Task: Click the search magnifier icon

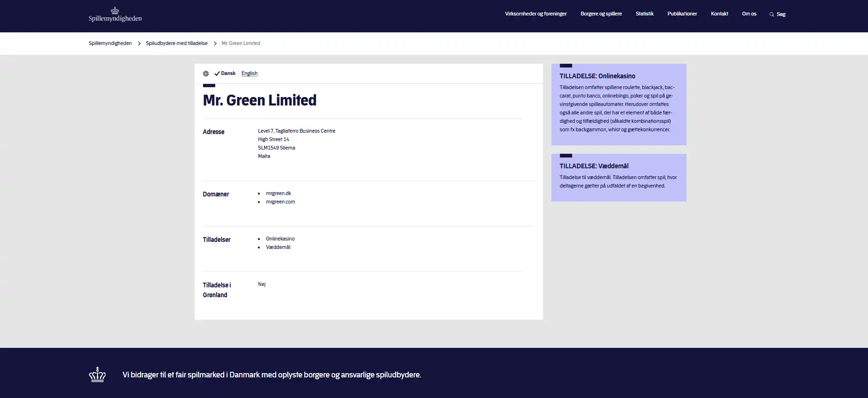Action: pyautogui.click(x=771, y=15)
